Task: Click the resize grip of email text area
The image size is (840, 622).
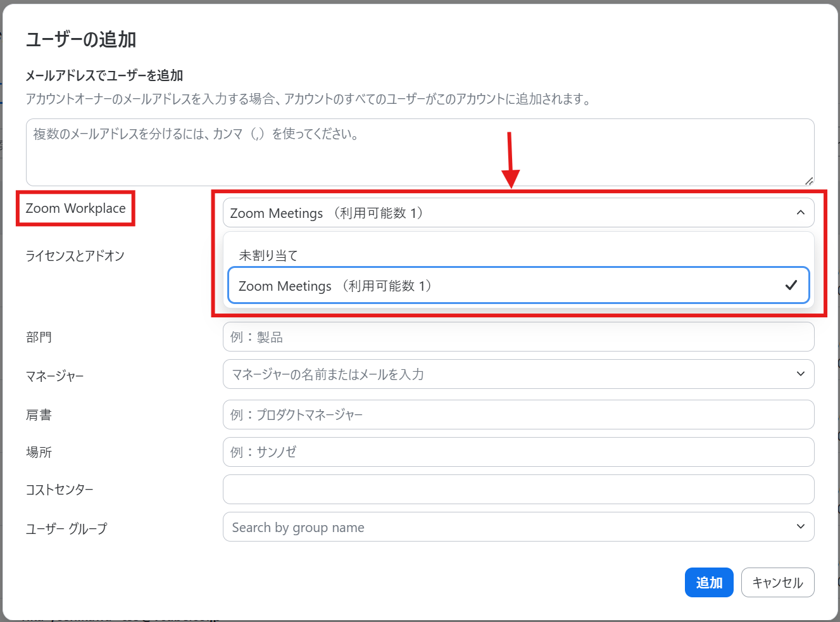Action: point(809,181)
